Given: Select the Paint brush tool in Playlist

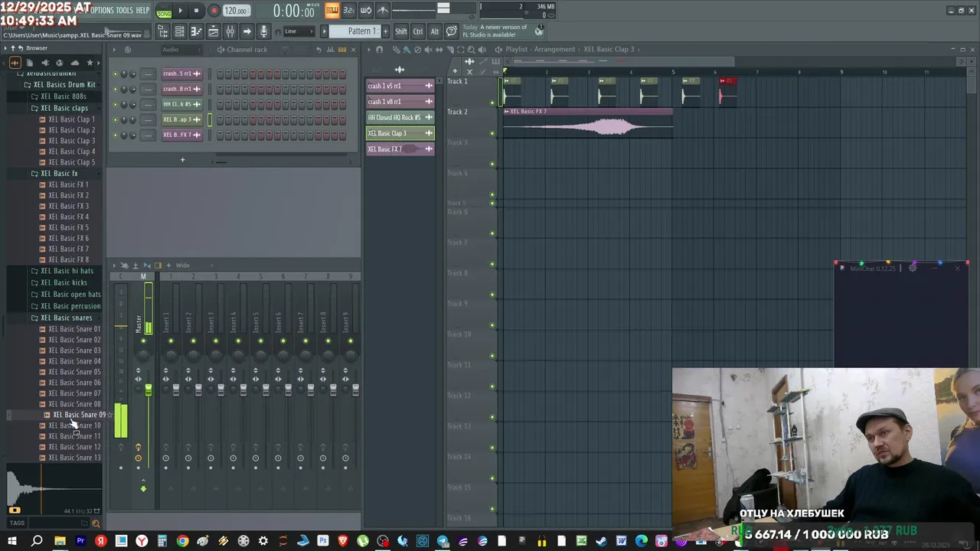Looking at the screenshot, I should (407, 50).
